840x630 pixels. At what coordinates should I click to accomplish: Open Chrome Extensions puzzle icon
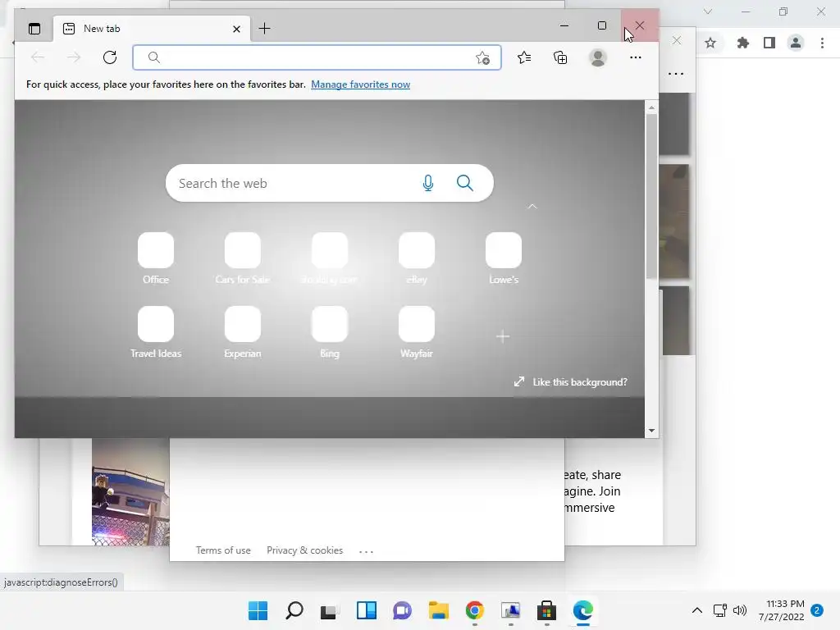pyautogui.click(x=743, y=43)
